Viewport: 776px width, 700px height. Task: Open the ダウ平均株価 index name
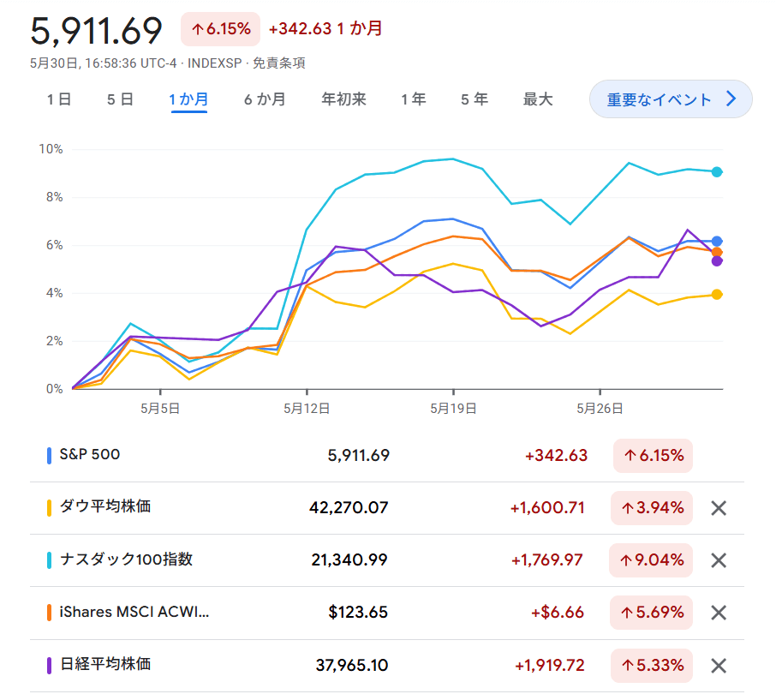tap(105, 506)
